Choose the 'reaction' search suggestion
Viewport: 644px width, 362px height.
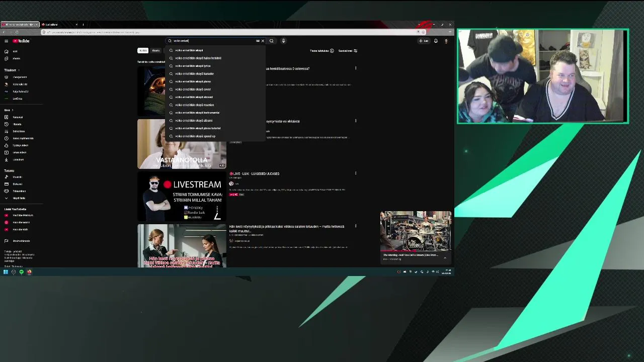click(215, 105)
